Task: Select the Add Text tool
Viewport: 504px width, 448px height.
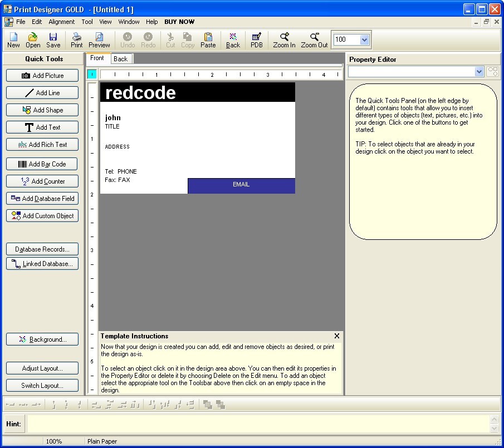Action: coord(42,127)
